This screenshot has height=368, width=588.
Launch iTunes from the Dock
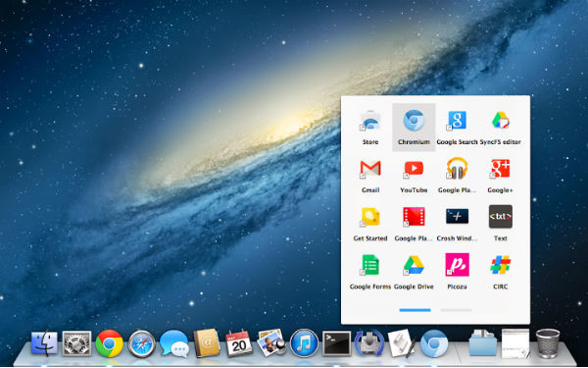tap(304, 343)
